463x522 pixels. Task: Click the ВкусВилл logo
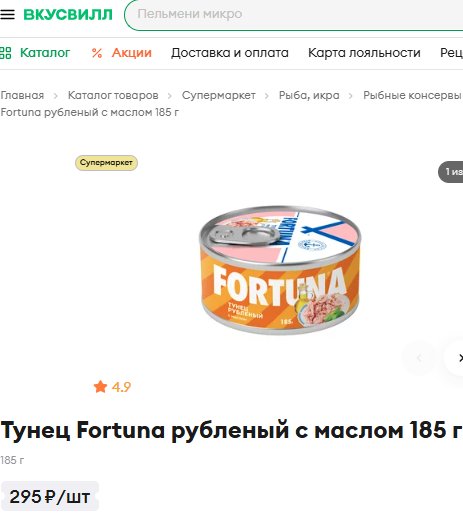(68, 15)
